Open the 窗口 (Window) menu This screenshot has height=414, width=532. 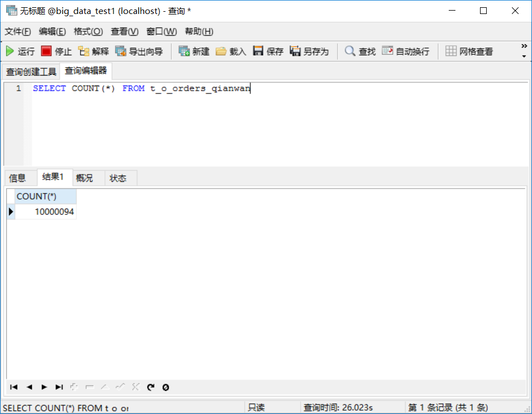[x=160, y=31]
